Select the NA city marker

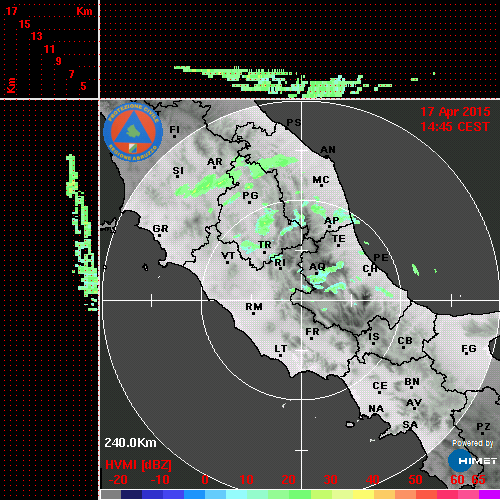pos(376,415)
